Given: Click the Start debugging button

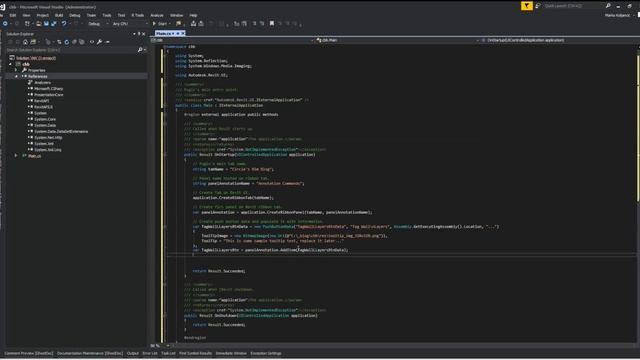Looking at the screenshot, I should click(160, 24).
